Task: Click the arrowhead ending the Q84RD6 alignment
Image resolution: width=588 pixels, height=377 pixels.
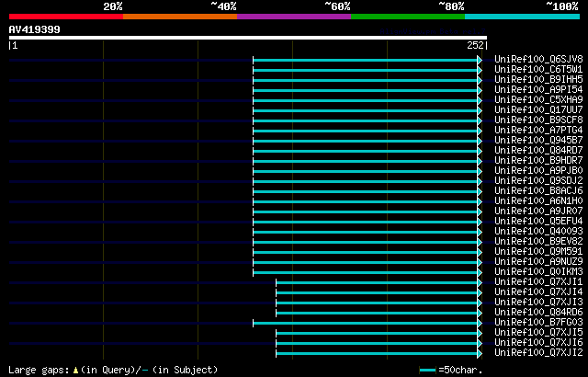Action: click(x=480, y=314)
